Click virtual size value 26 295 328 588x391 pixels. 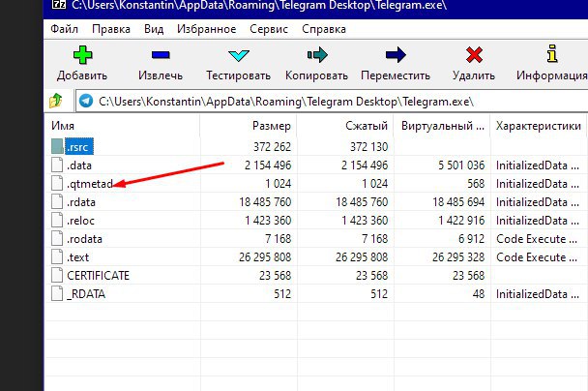click(458, 257)
